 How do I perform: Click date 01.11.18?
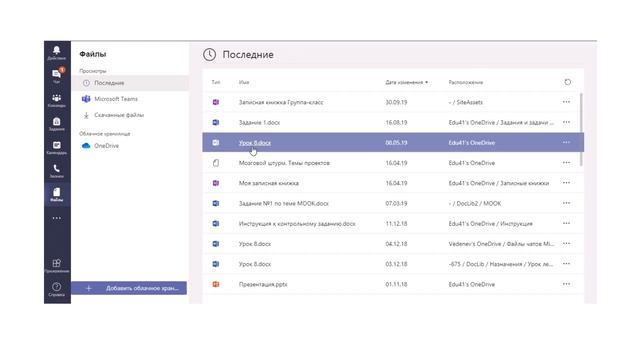coord(396,284)
